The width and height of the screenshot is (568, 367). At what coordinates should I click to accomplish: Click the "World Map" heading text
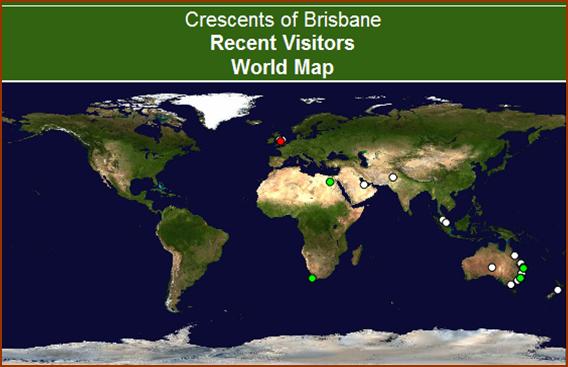(x=283, y=67)
